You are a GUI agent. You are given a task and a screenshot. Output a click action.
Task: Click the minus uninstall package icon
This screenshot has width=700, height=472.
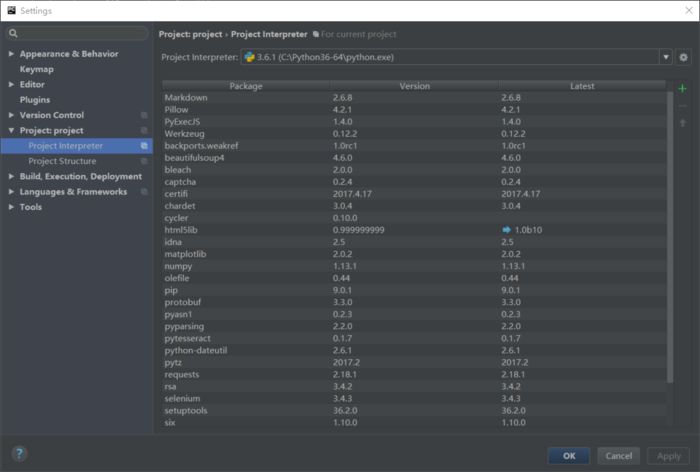[682, 106]
